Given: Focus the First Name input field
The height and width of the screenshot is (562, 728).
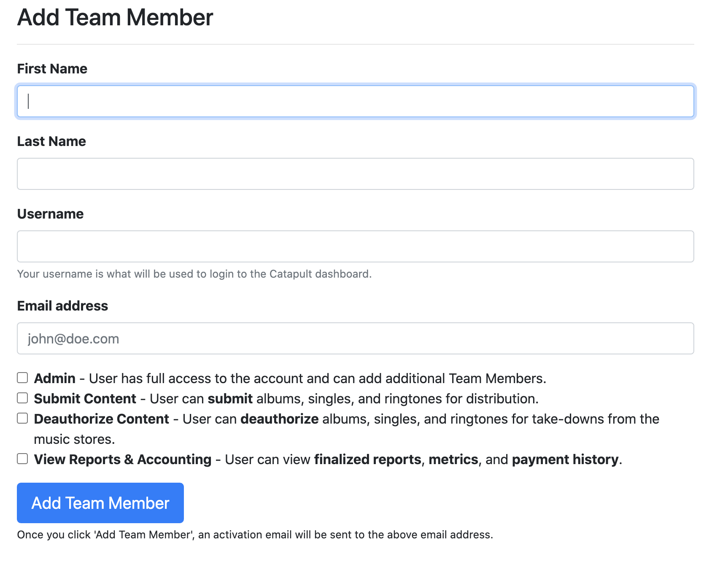Looking at the screenshot, I should tap(355, 101).
